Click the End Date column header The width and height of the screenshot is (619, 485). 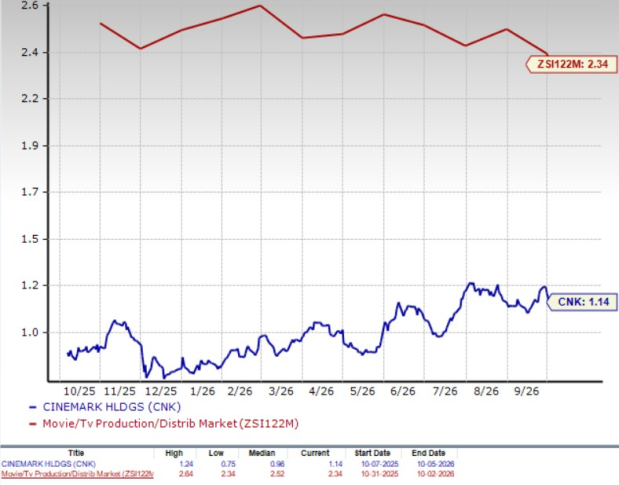click(x=428, y=453)
